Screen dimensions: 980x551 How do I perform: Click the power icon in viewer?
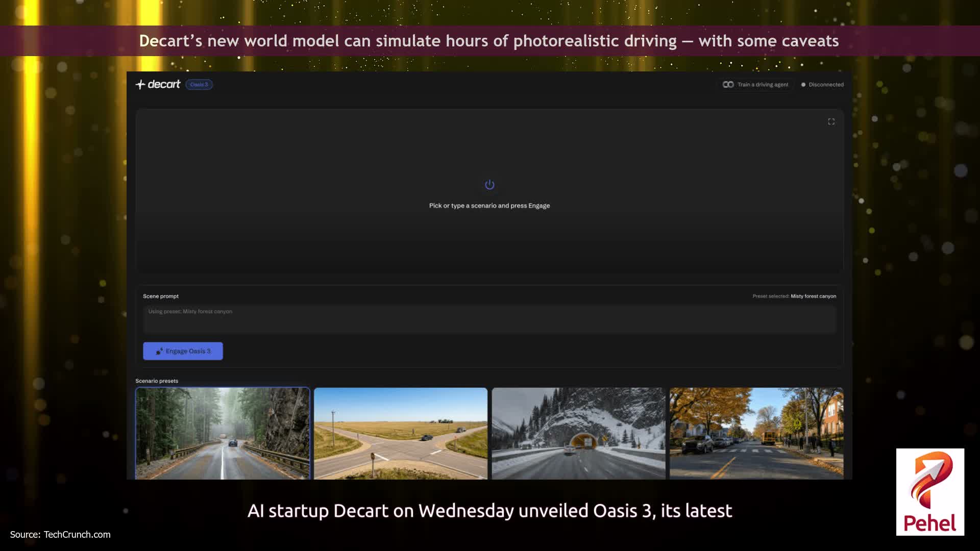[489, 185]
